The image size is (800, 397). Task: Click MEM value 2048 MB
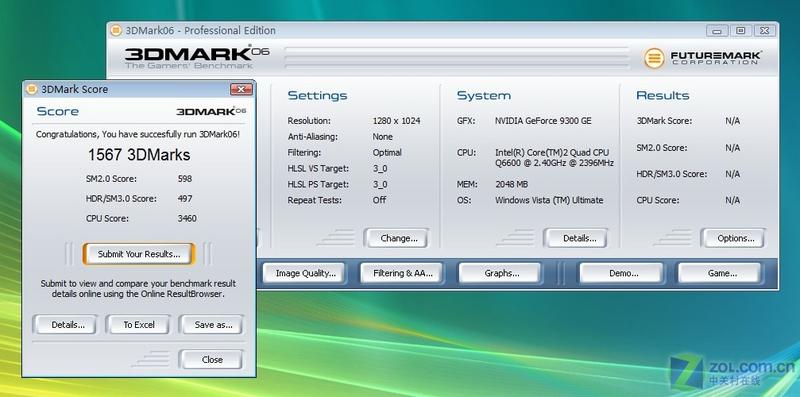coord(511,184)
